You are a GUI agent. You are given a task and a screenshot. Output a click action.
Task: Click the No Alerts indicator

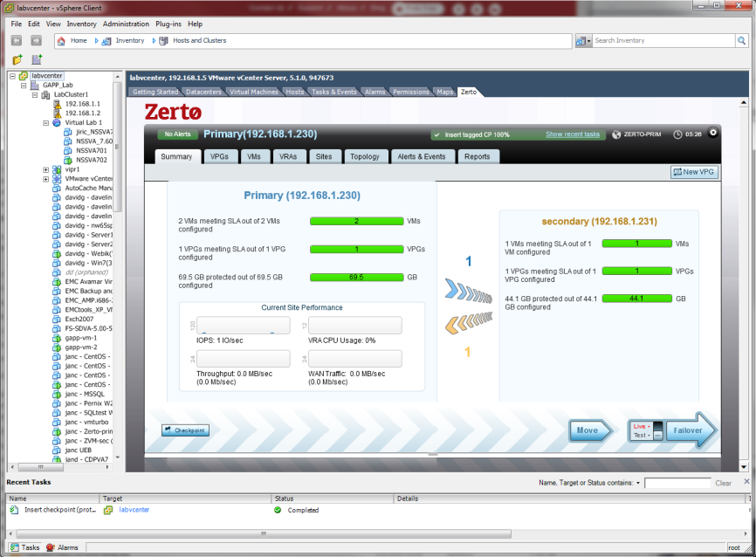(177, 134)
